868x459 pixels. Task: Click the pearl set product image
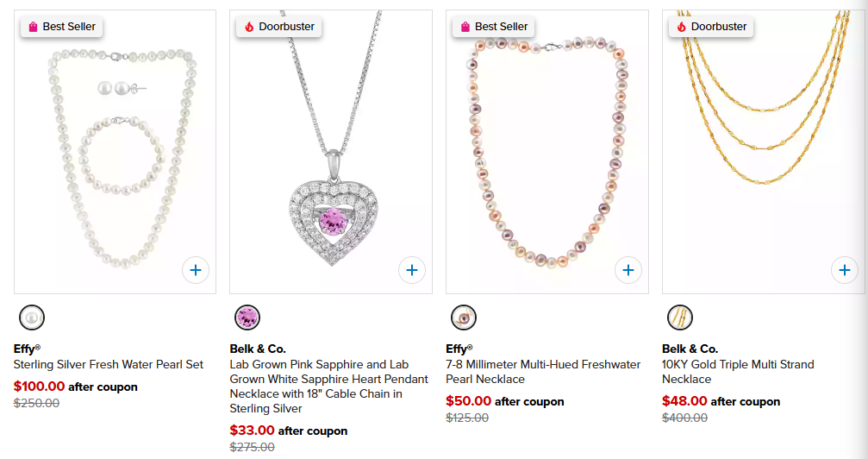116,155
